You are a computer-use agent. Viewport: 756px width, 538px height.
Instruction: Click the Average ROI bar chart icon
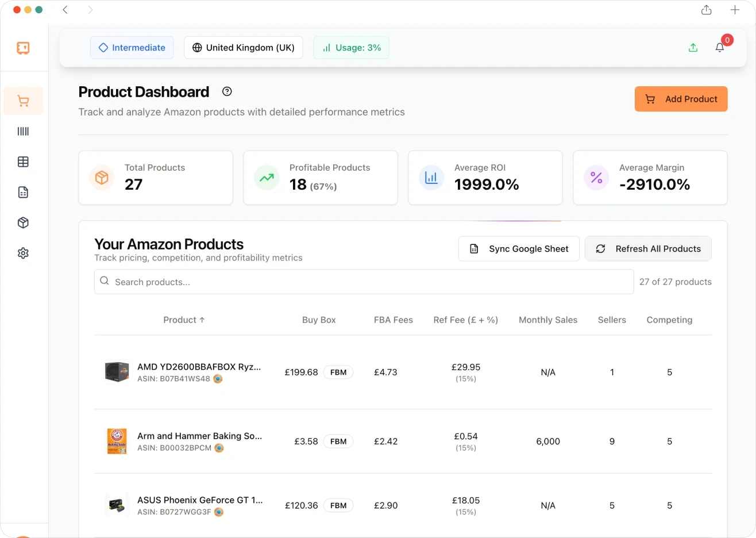[431, 178]
